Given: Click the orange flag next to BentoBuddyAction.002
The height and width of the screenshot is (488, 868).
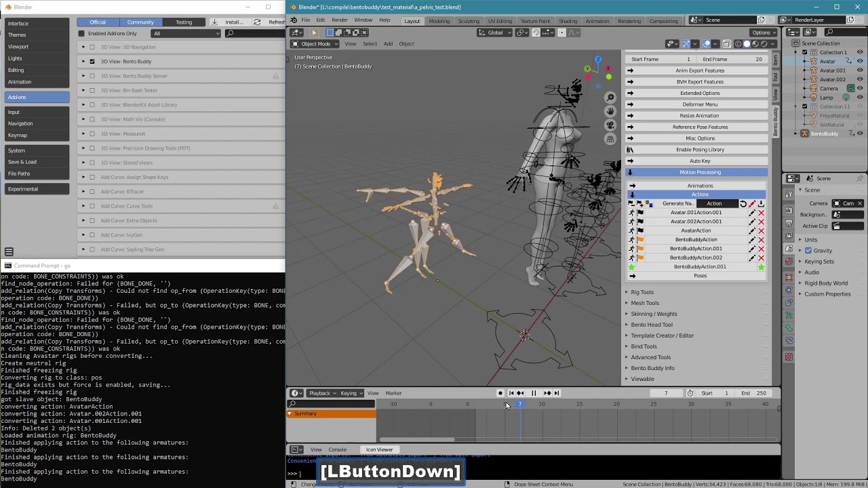Looking at the screenshot, I should coord(640,258).
